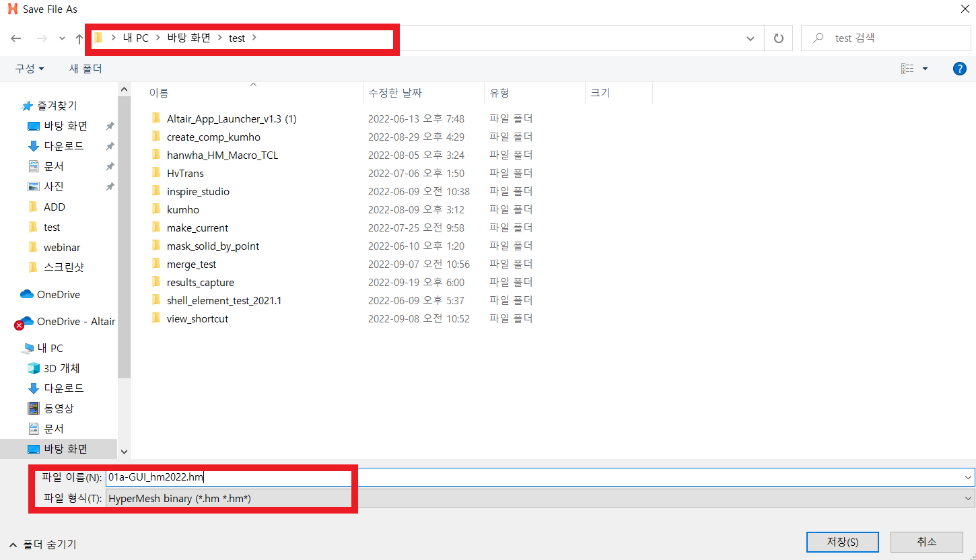
Task: Open view options dropdown arrow
Action: [x=925, y=69]
